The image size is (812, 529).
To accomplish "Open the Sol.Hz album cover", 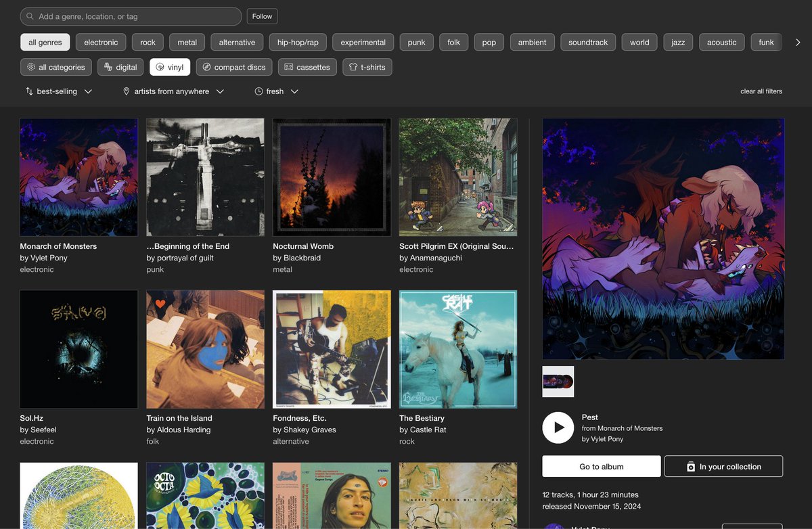I will [x=79, y=349].
